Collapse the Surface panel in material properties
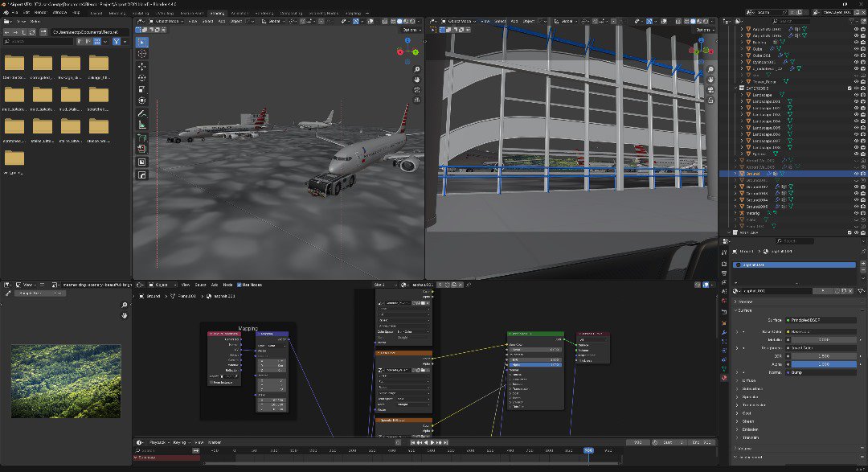Image resolution: width=868 pixels, height=472 pixels. tap(744, 310)
